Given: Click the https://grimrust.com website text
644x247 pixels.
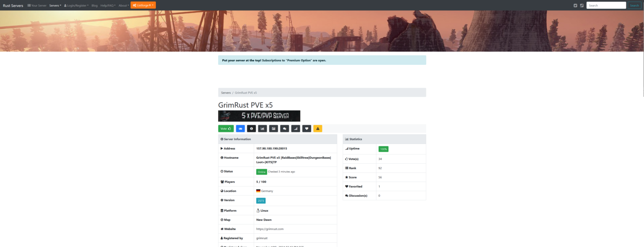Looking at the screenshot, I should [270, 229].
